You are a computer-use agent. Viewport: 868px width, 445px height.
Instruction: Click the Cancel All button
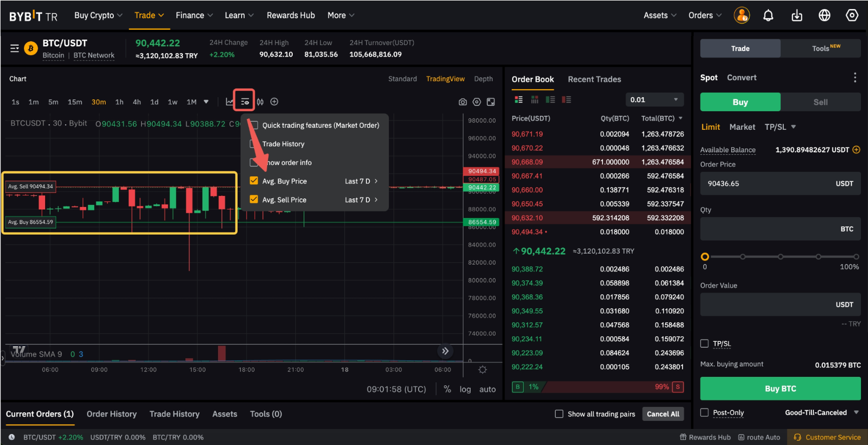tap(663, 414)
